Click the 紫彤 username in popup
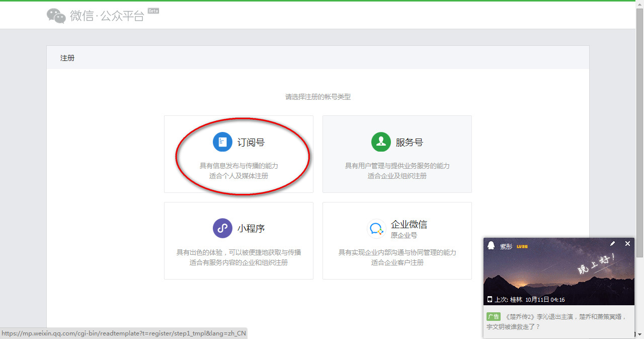Screen dimensions: 644x339 coord(506,246)
